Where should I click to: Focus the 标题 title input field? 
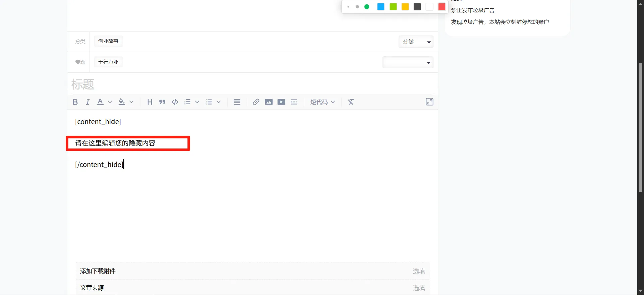tap(252, 84)
